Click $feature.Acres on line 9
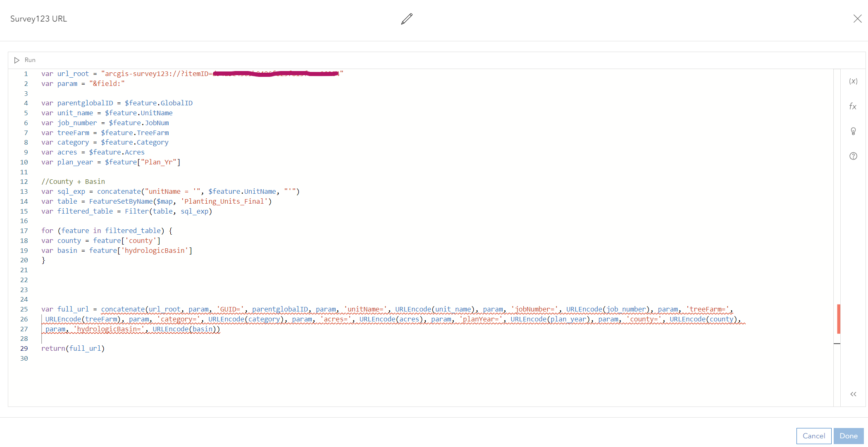 117,152
